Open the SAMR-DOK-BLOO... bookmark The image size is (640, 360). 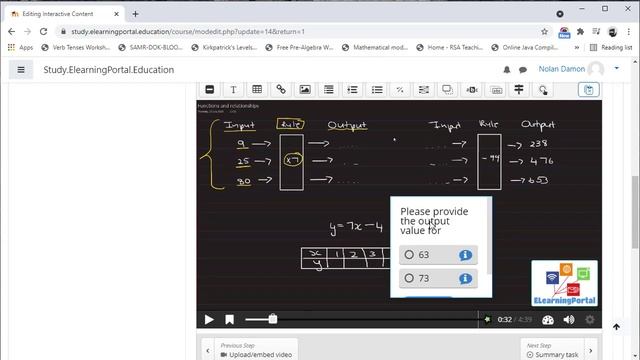click(x=150, y=47)
